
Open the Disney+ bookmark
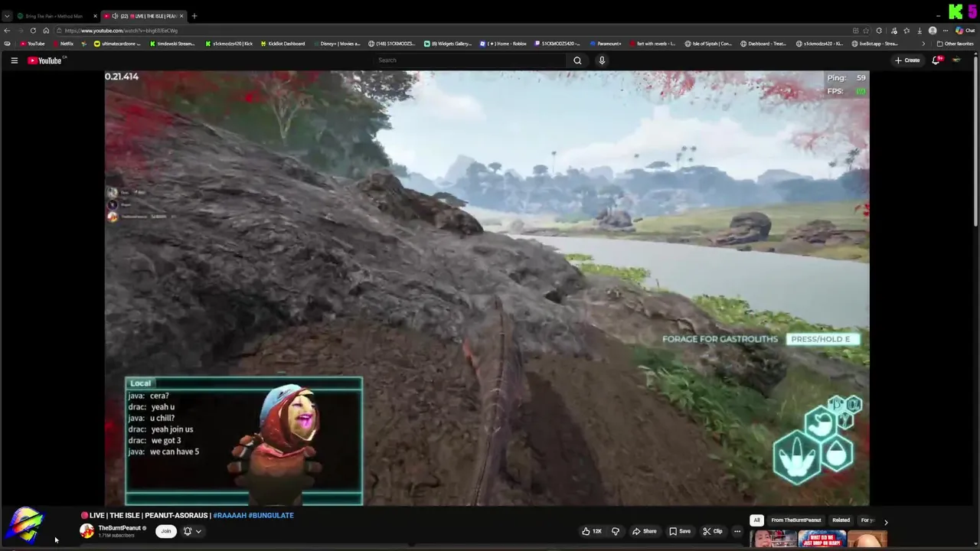pos(337,44)
